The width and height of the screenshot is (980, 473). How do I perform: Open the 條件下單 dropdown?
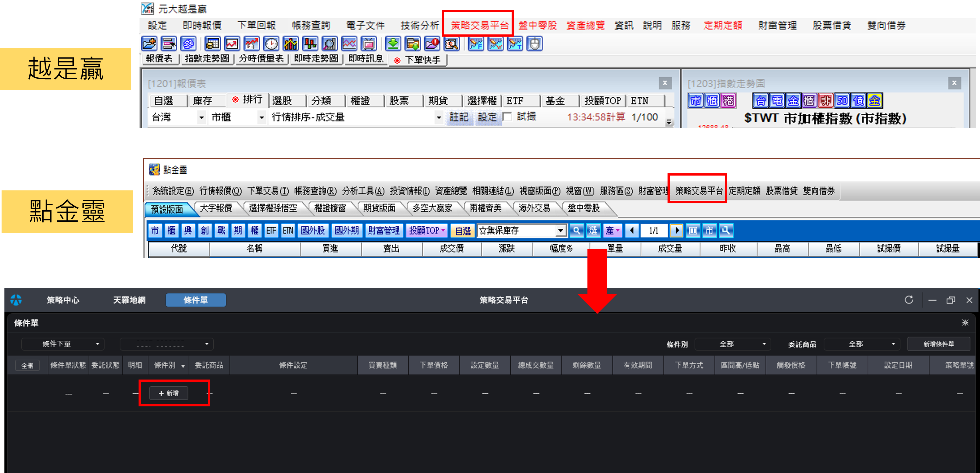point(63,344)
